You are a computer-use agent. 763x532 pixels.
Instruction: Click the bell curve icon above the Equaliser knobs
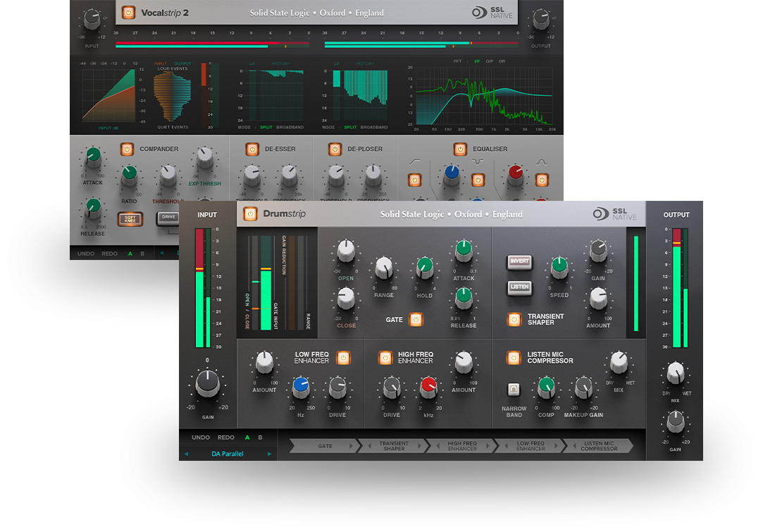(541, 161)
